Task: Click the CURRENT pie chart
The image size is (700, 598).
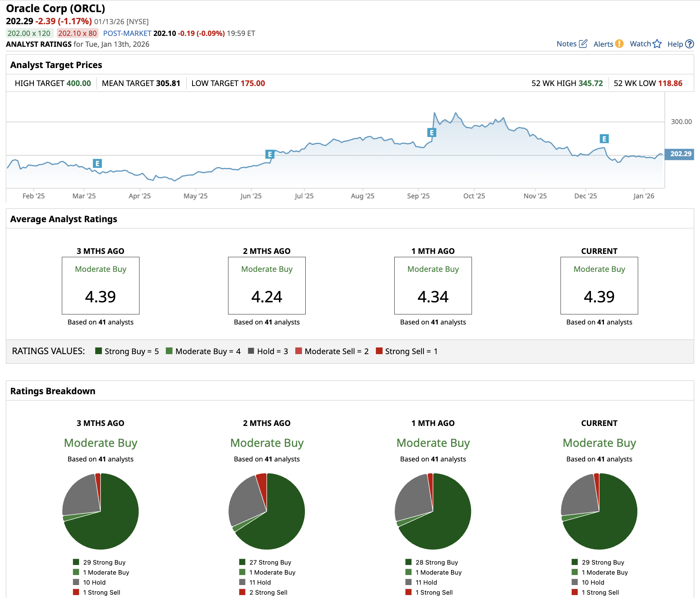Action: pyautogui.click(x=599, y=511)
